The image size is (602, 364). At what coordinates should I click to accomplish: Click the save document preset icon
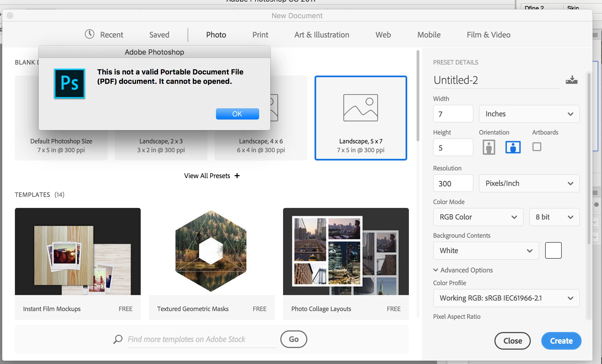tap(571, 80)
